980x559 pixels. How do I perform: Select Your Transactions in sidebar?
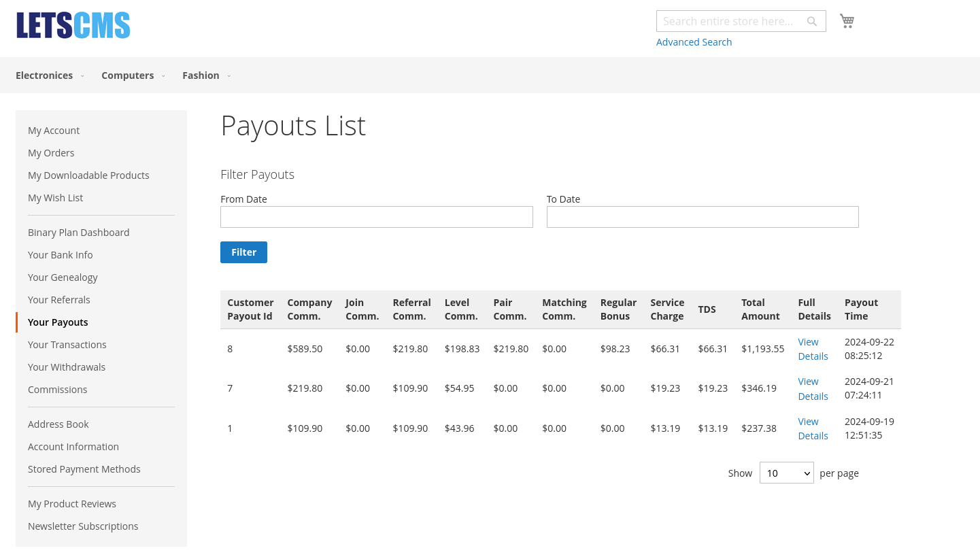click(67, 344)
